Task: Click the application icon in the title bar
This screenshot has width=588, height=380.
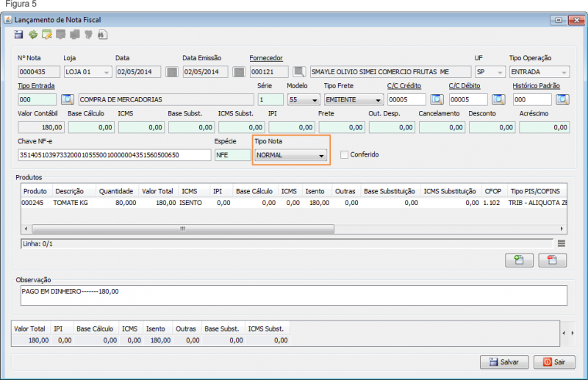Action: [x=8, y=20]
